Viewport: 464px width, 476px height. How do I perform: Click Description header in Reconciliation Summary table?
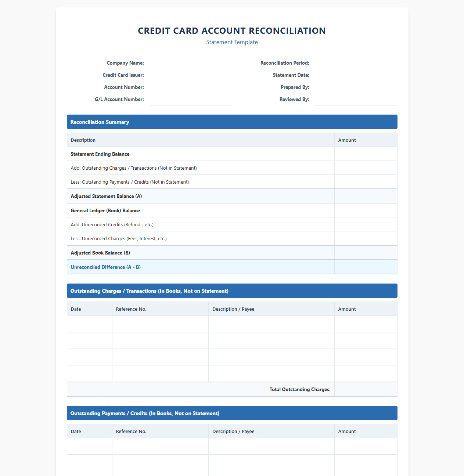pyautogui.click(x=201, y=140)
